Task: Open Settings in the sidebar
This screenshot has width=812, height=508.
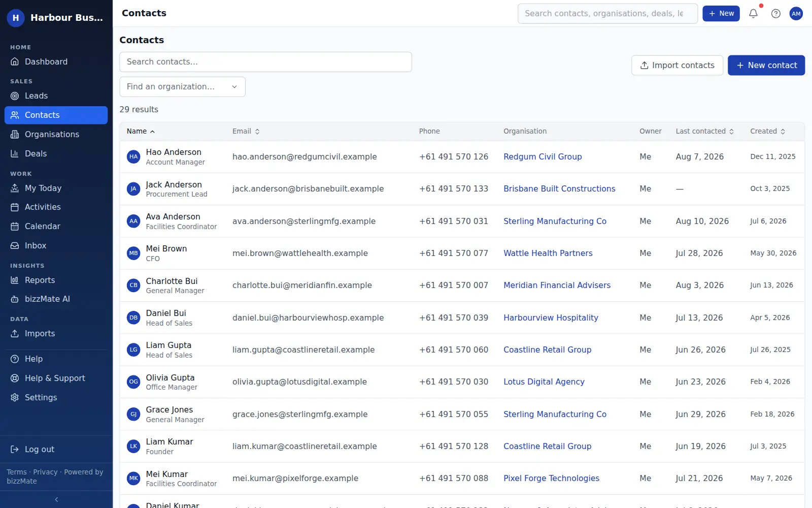Action: pos(56,397)
